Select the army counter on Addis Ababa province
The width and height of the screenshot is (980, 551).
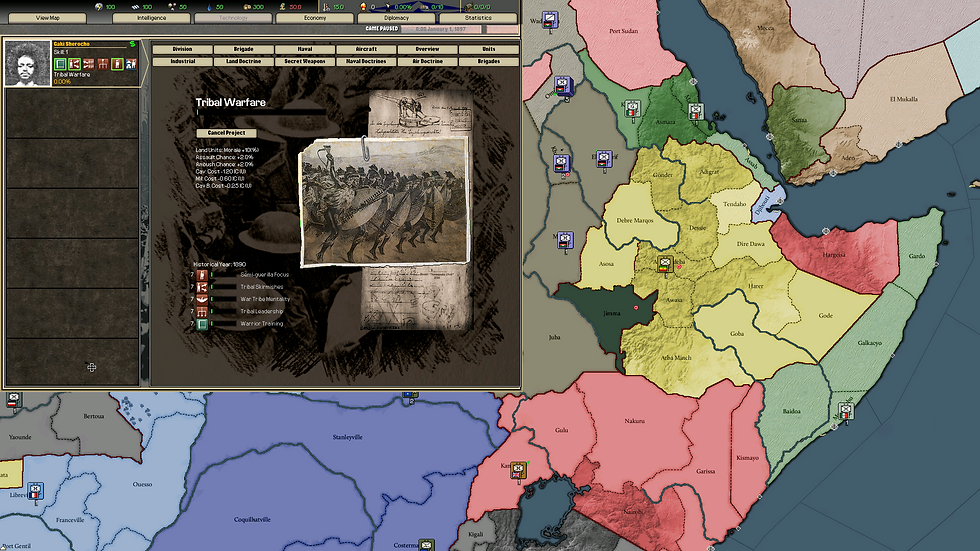tap(664, 264)
